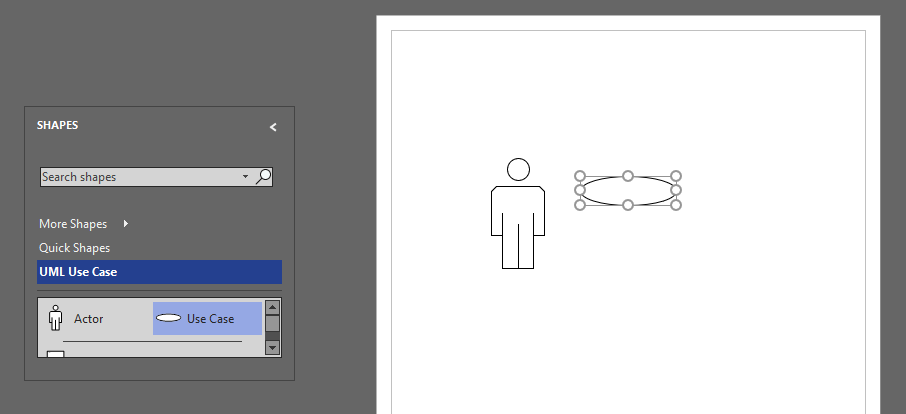Viewport: 906px width, 414px height.
Task: Click the ellipse's top-left resize handle
Action: coord(580,176)
